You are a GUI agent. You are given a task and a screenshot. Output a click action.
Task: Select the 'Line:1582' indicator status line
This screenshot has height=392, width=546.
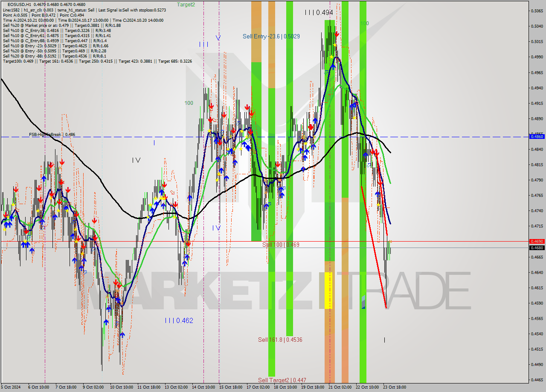tap(84, 9)
